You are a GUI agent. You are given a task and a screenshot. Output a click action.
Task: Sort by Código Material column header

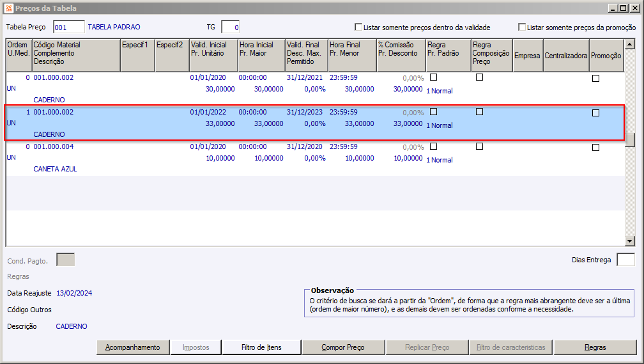75,55
